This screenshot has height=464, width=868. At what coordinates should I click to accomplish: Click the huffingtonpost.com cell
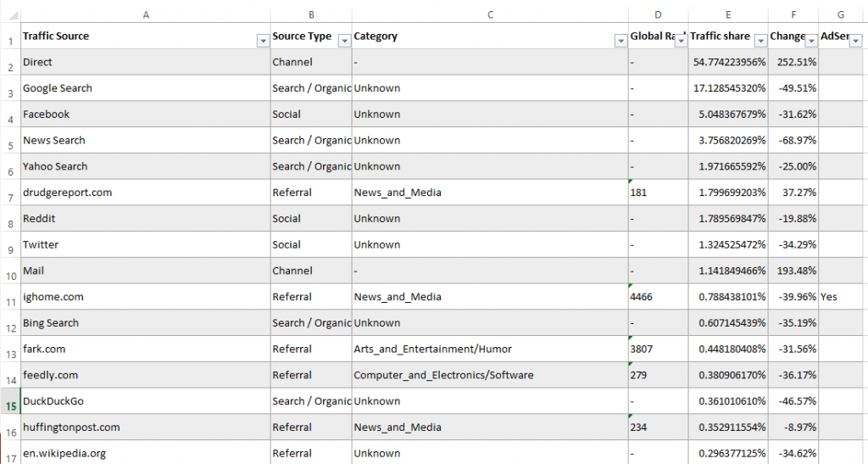pos(146,427)
